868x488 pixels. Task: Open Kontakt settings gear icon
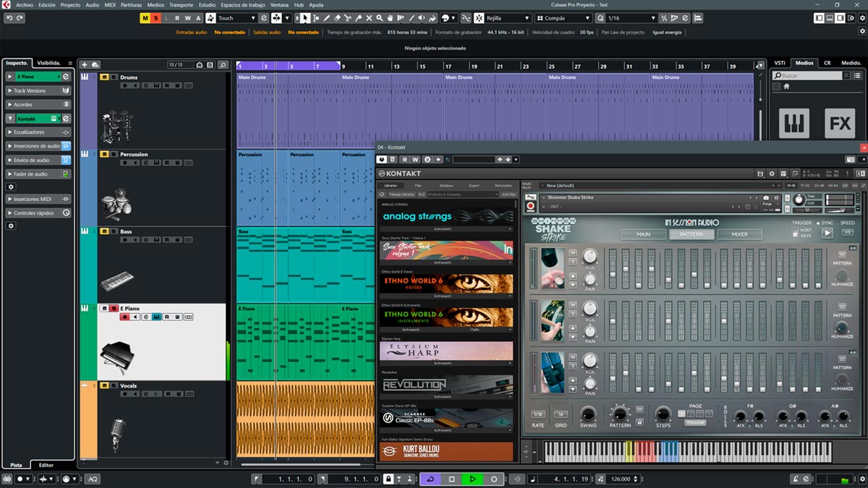point(772,174)
